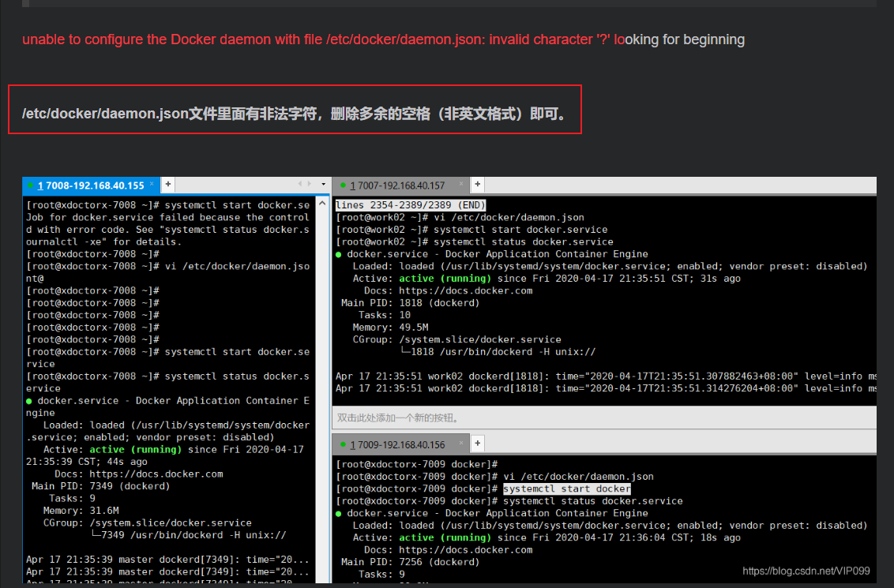The image size is (894, 588).
Task: Click 'CGroup: /system.slice/docker.service' in work02 terminal
Action: [x=456, y=339]
